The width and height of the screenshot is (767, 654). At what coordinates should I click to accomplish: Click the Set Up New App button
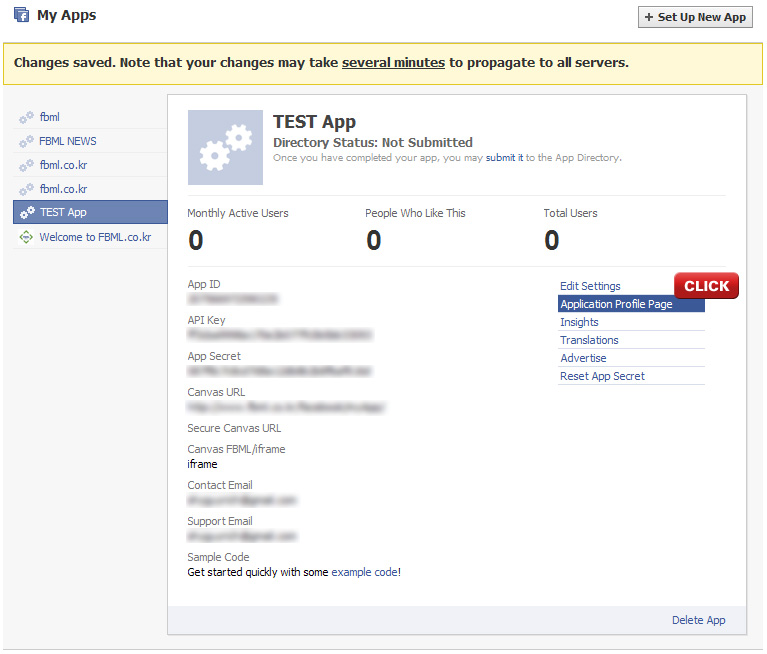(x=695, y=17)
